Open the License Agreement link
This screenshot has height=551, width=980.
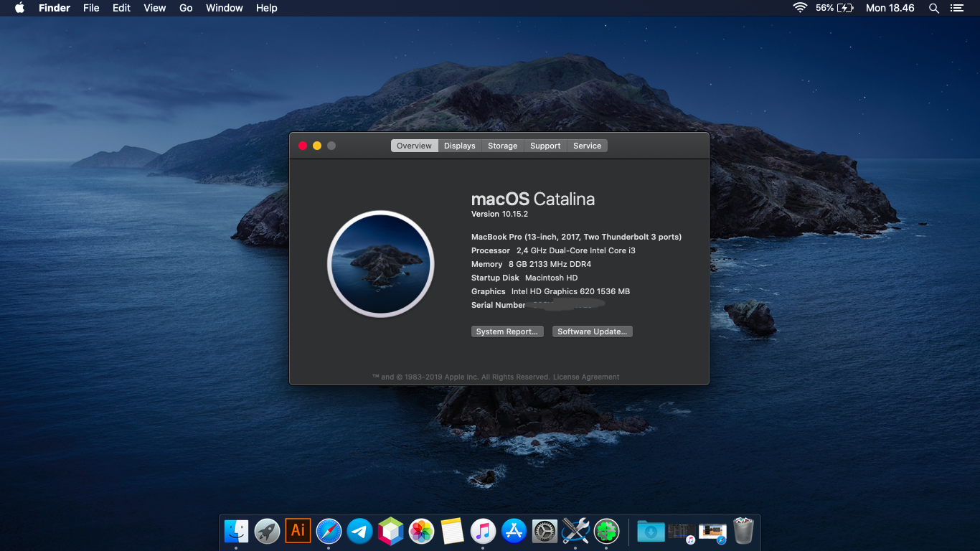tap(586, 377)
